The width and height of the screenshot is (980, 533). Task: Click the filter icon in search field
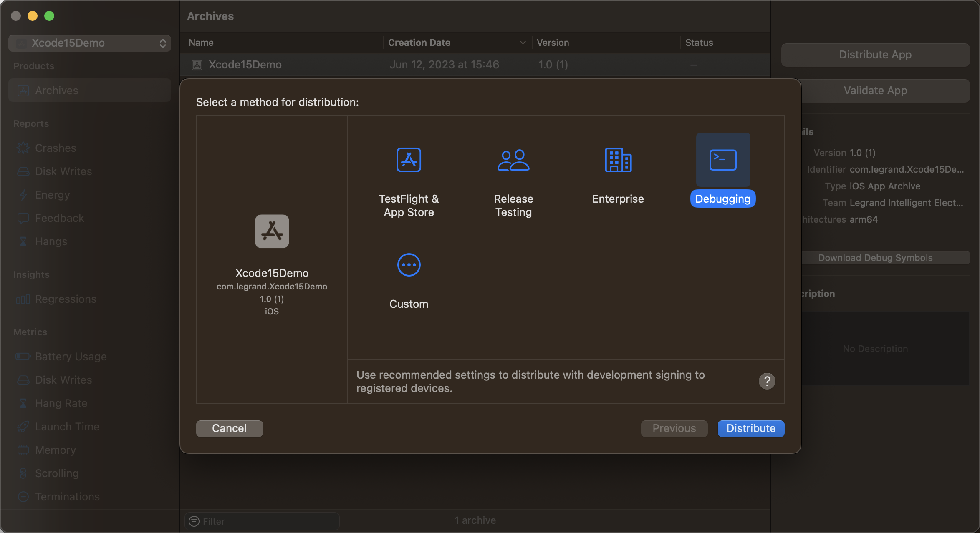click(x=194, y=521)
